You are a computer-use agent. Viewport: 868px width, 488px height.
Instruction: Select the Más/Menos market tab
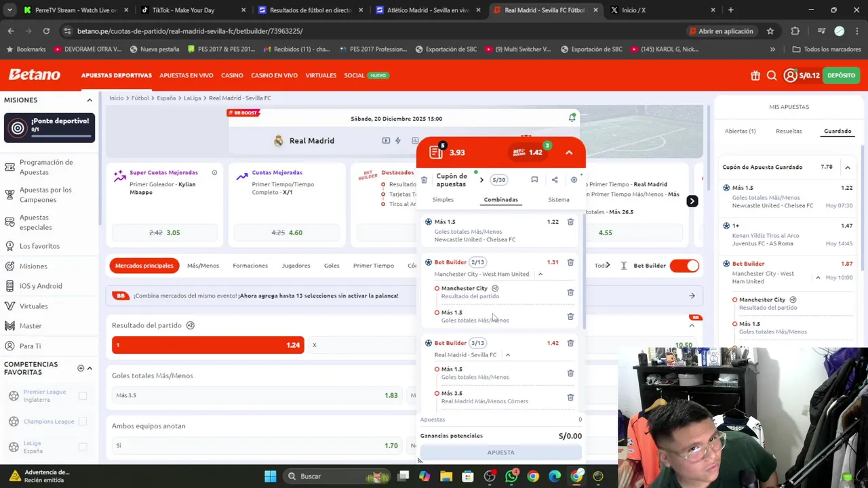tap(203, 266)
